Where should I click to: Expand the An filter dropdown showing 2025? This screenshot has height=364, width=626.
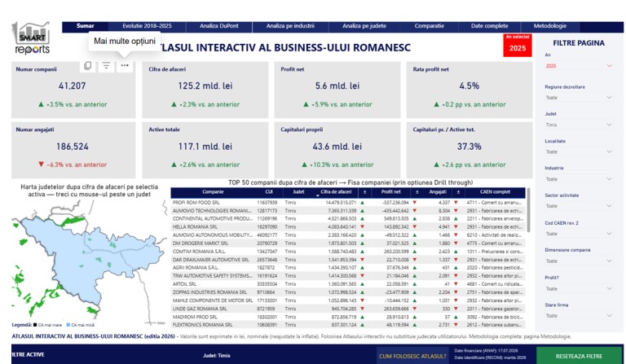[x=579, y=66]
